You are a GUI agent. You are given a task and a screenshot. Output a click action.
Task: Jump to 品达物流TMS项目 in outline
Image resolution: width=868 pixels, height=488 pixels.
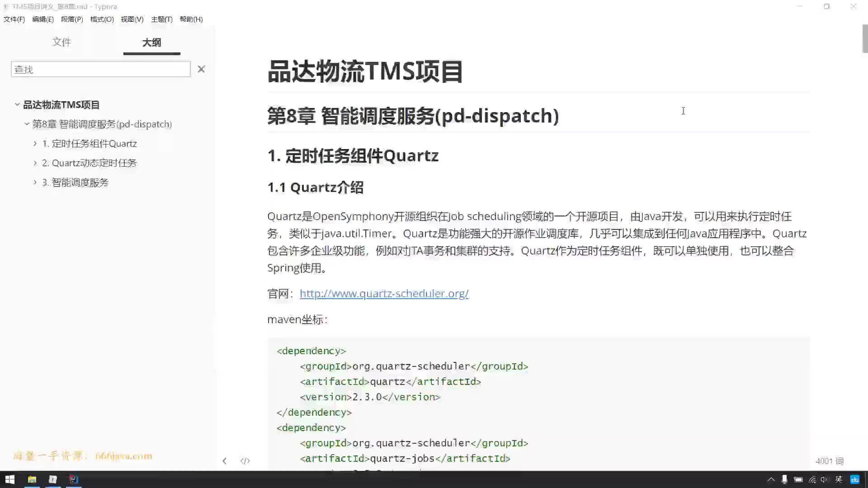61,105
